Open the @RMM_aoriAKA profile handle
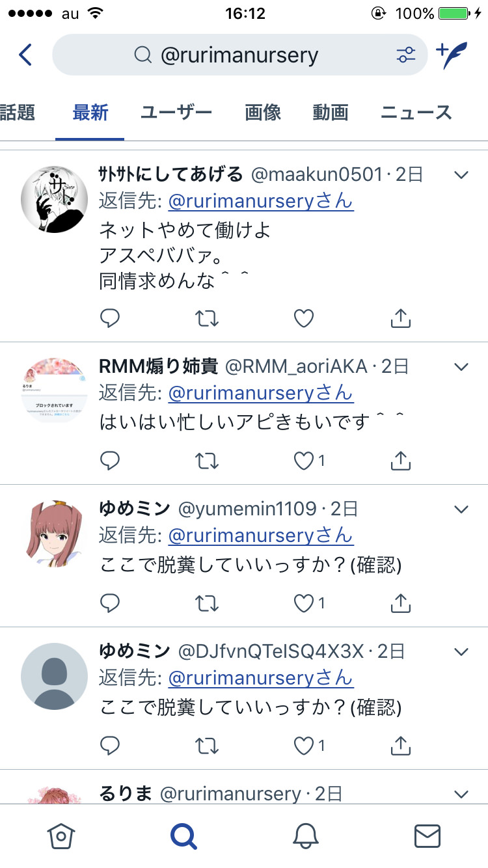Screen dimensions: 488x868 click(296, 366)
